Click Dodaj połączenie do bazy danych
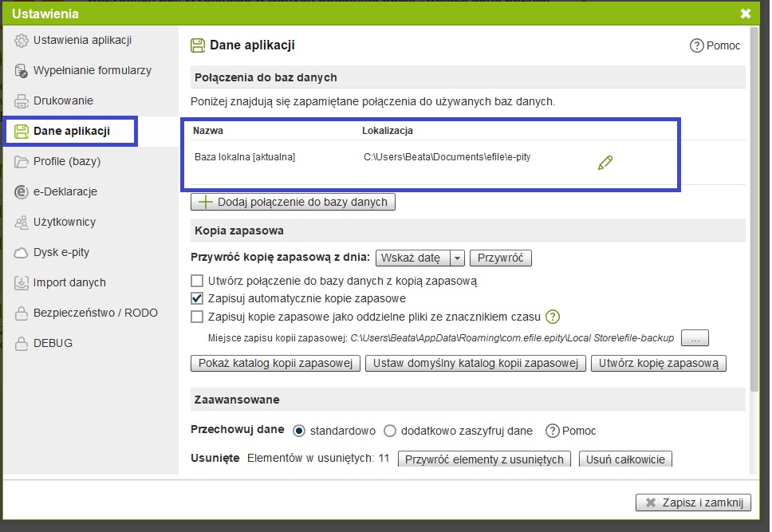 [x=293, y=202]
